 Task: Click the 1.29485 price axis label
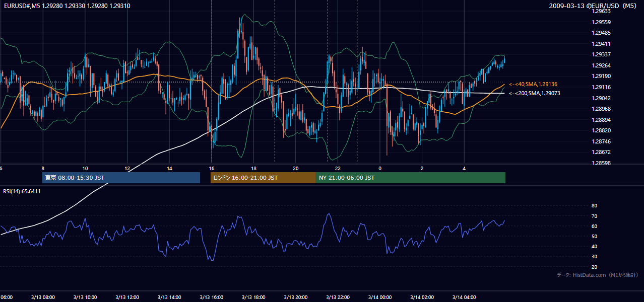coord(601,33)
